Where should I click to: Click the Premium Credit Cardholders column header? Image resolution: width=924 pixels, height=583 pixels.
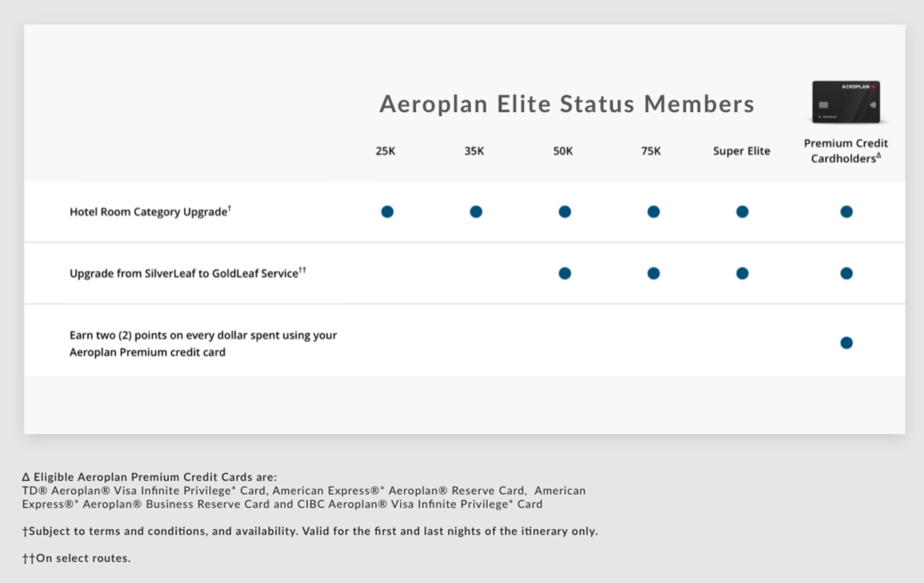tap(846, 151)
